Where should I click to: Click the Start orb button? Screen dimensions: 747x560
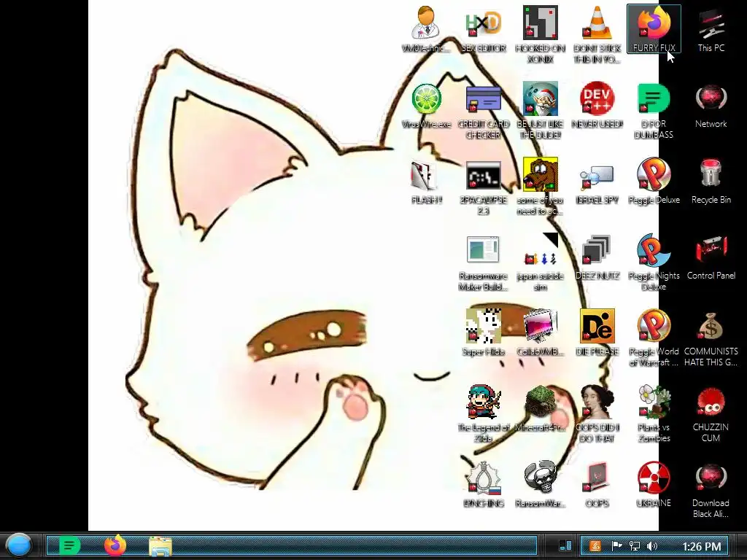pyautogui.click(x=19, y=545)
